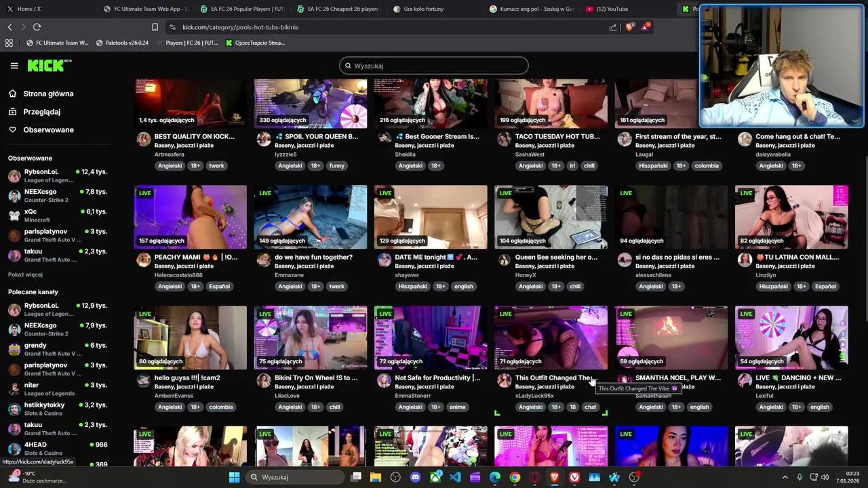The image size is (868, 488).
Task: Go back with browser back arrow
Action: point(9,27)
